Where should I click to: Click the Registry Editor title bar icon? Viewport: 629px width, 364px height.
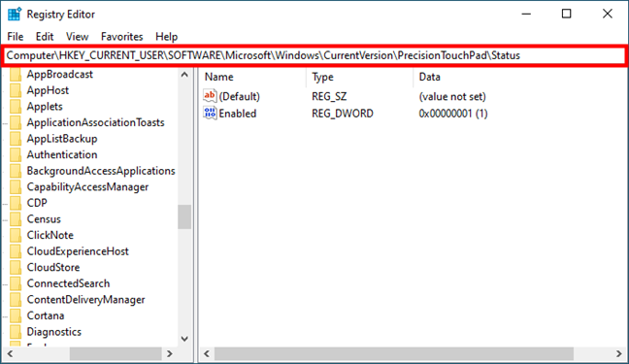pyautogui.click(x=15, y=14)
